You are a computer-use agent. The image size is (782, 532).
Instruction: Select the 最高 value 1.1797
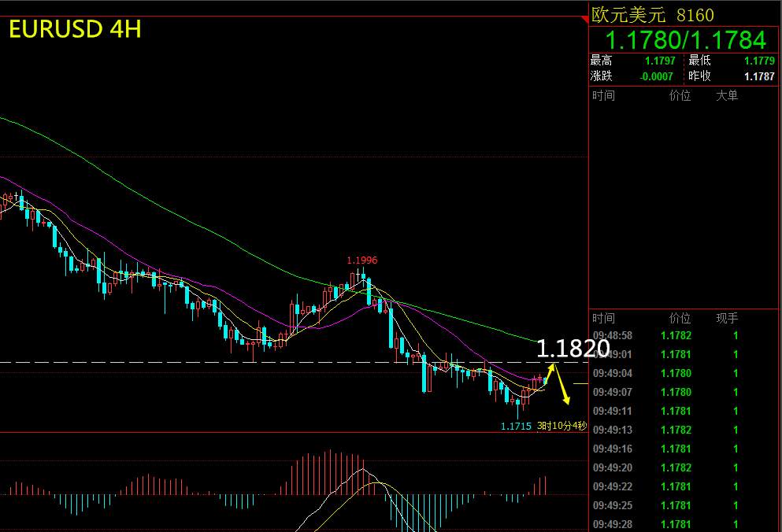[x=660, y=61]
